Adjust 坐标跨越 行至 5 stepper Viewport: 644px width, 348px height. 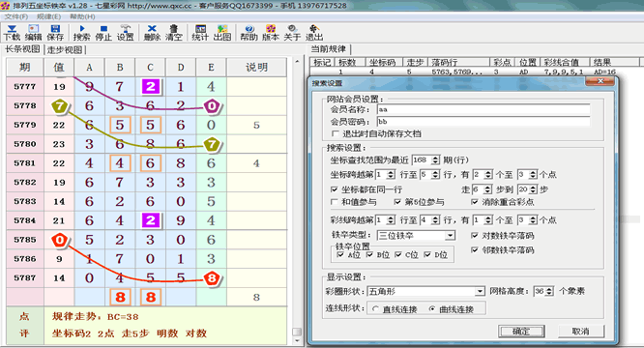436,174
